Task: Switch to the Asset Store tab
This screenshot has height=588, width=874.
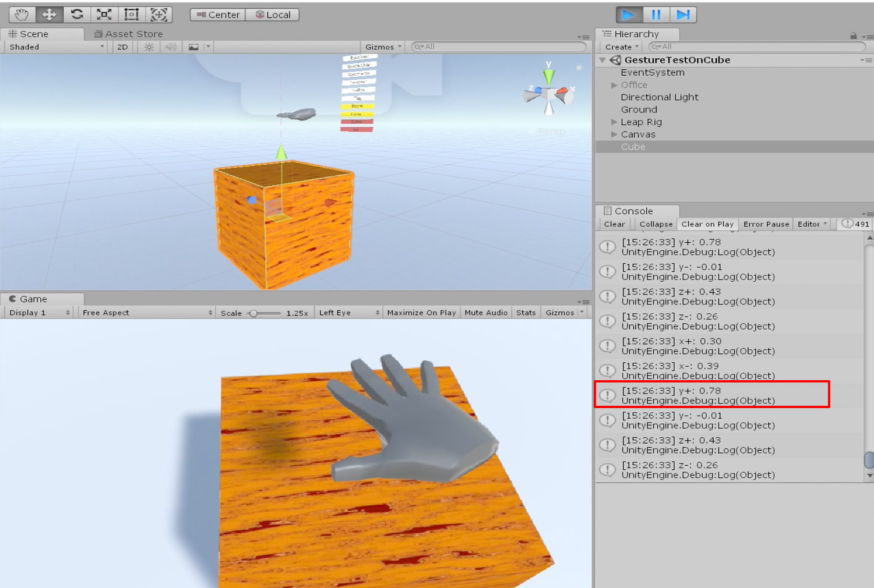Action: (x=128, y=34)
